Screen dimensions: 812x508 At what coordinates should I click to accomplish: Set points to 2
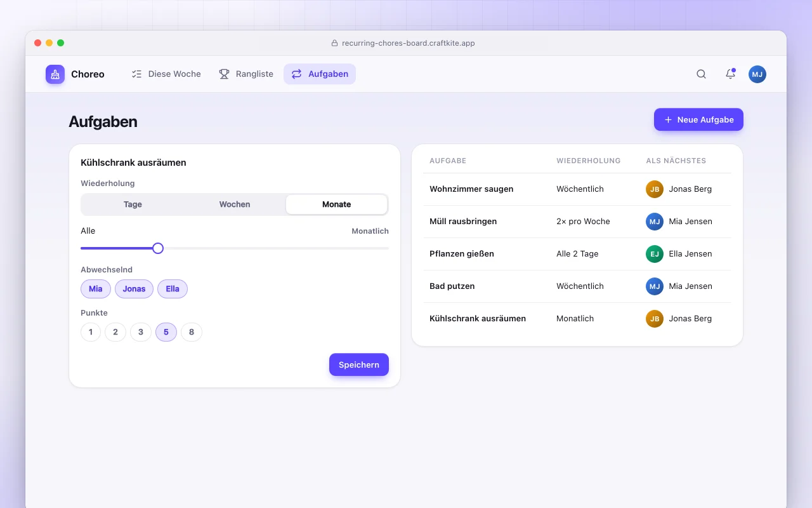point(115,332)
